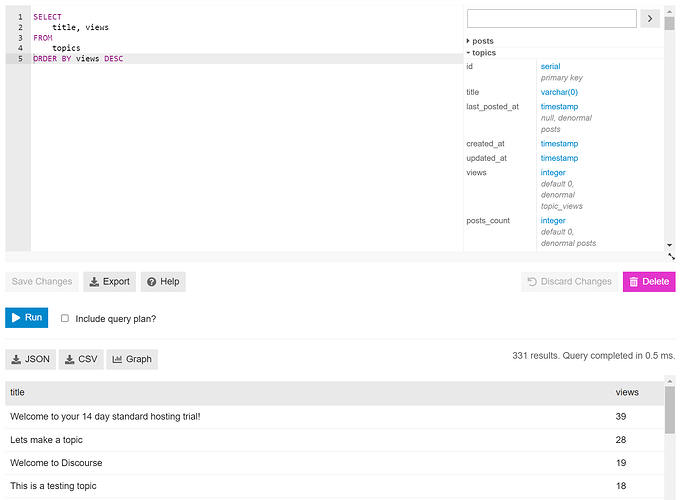
Task: Click integer type of posts_count column
Action: point(553,221)
